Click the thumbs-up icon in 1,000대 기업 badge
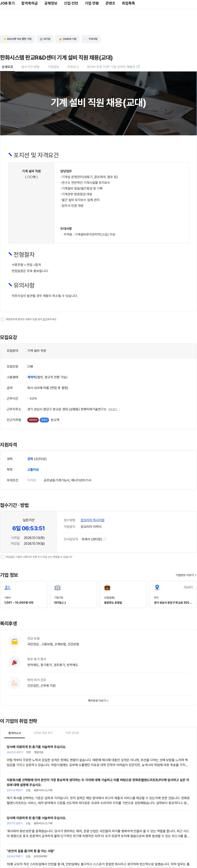 [60, 39]
